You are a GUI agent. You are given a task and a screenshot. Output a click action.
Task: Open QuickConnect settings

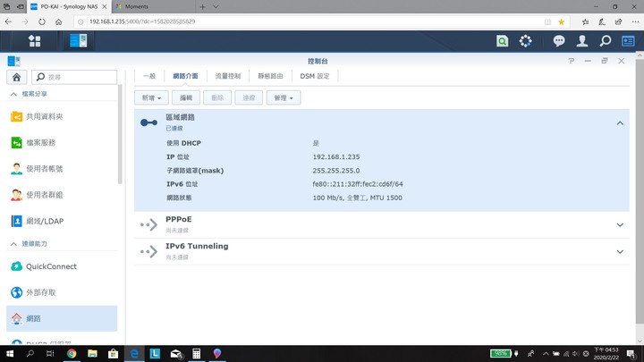click(x=62, y=266)
